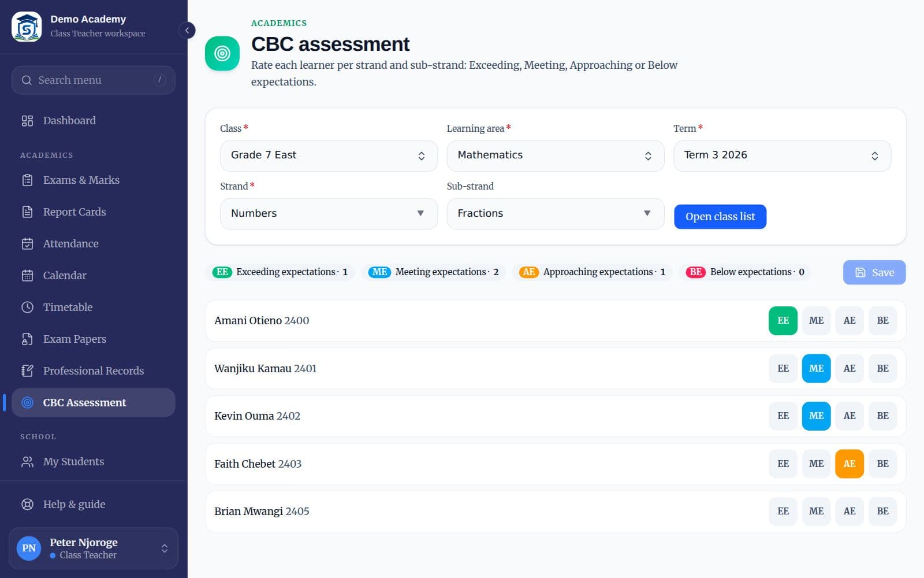
Task: Click the My Students people icon
Action: click(x=27, y=462)
